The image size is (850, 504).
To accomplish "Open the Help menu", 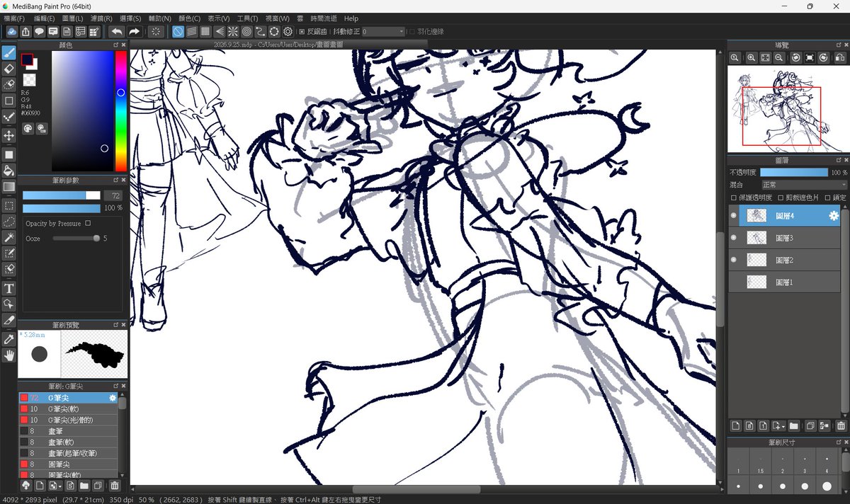I will [x=351, y=18].
